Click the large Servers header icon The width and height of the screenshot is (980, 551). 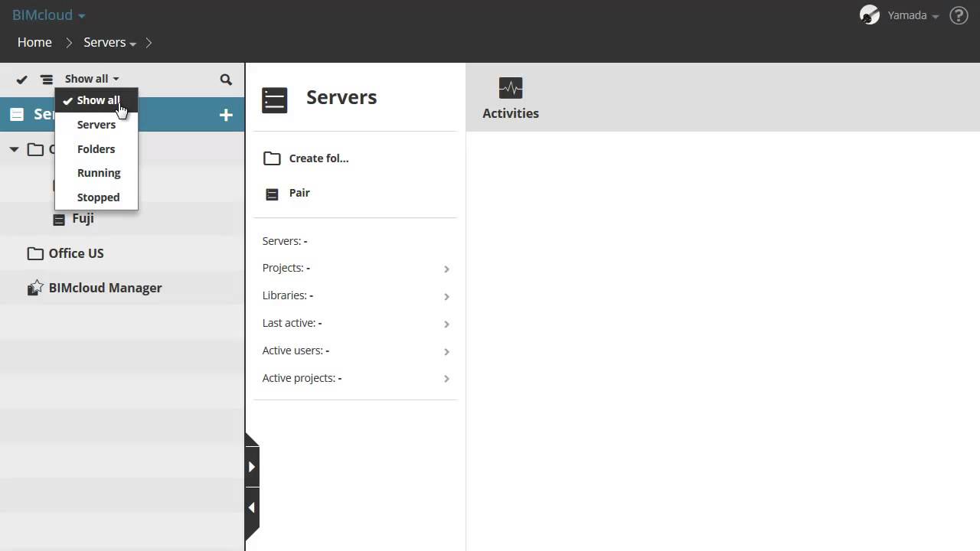[x=274, y=100]
